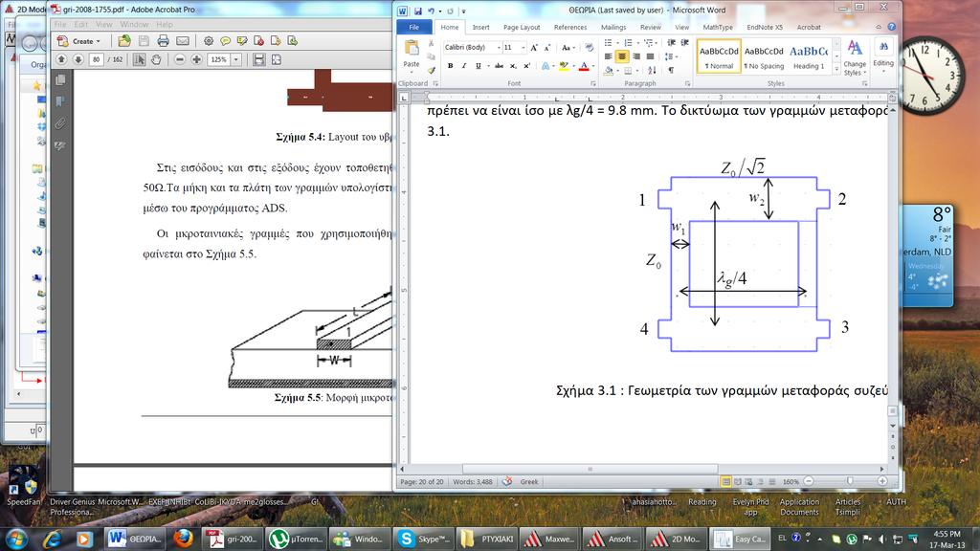The image size is (980, 551).
Task: Apply the Heading 1 style
Action: (809, 56)
